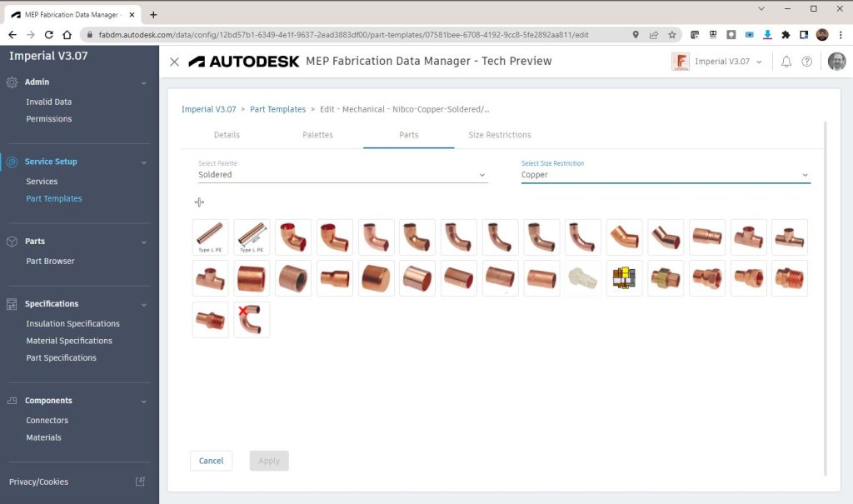
Task: Close the editor with the X beside Autodesk logo
Action: click(174, 62)
